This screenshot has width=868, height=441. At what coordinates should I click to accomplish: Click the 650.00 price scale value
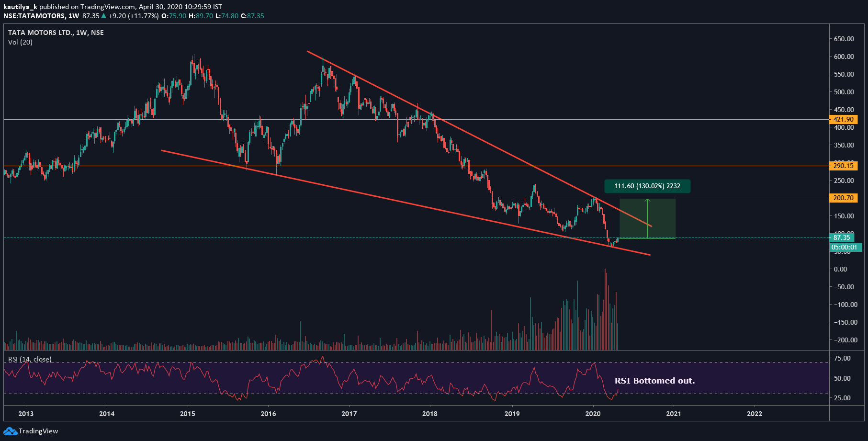(844, 39)
